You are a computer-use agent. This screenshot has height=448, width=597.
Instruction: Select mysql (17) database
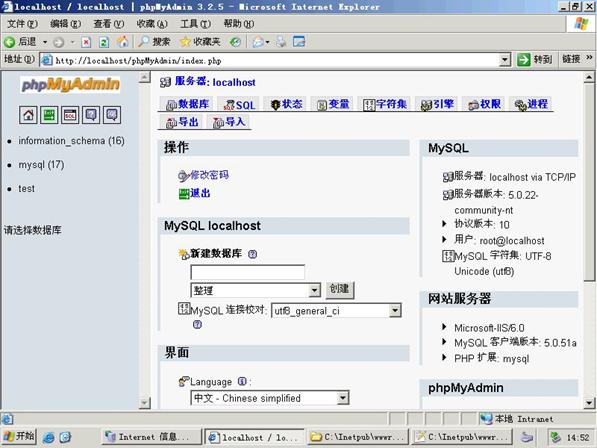pos(41,165)
